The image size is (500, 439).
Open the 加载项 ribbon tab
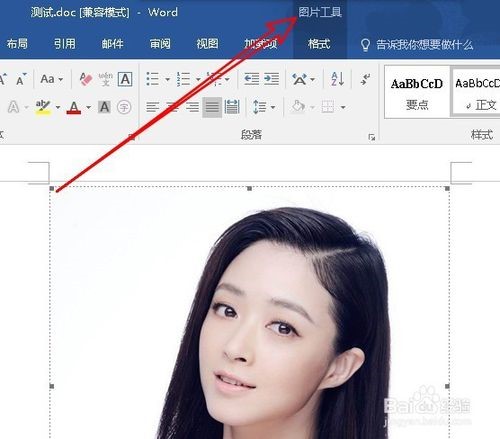261,44
